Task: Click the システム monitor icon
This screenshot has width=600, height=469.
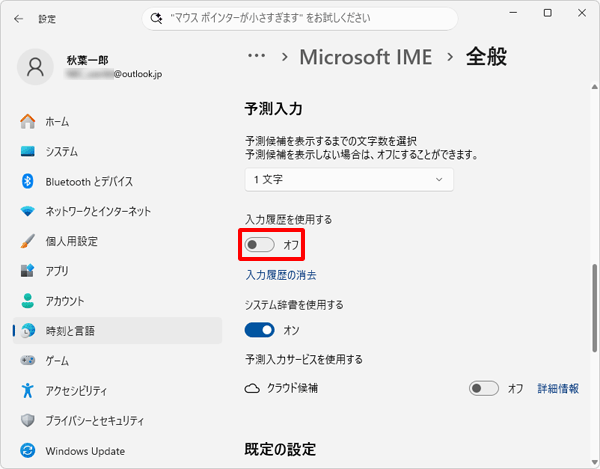Action: 28,151
